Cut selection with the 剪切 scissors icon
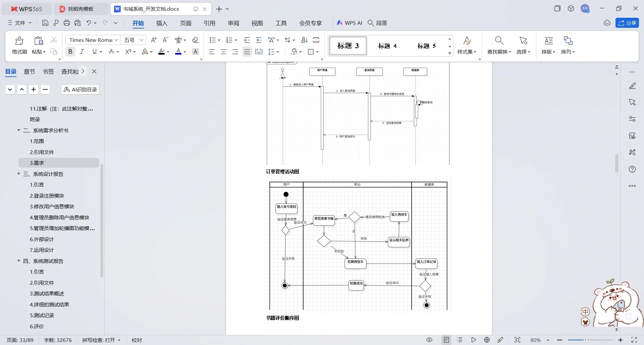The width and height of the screenshot is (644, 345). coord(54,40)
